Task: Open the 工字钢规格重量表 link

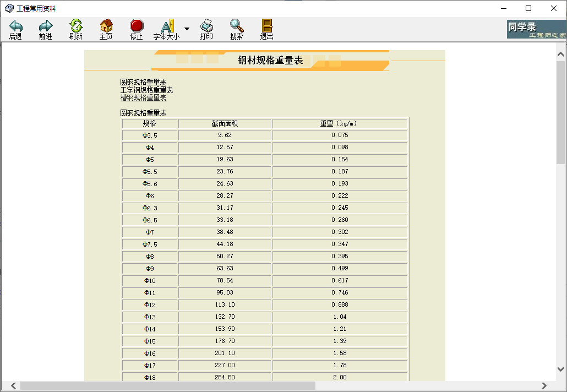Action: pos(148,89)
